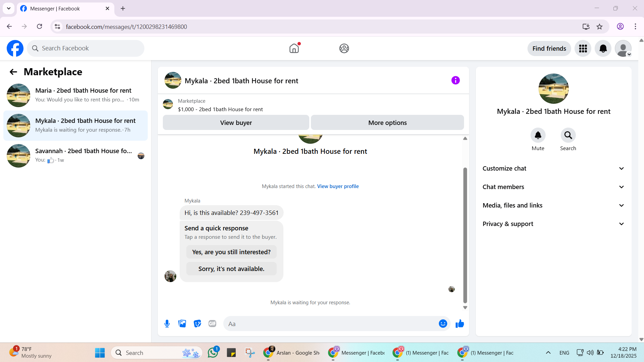Open Snipping Tool in the taskbar
This screenshot has height=362, width=644.
[250, 353]
